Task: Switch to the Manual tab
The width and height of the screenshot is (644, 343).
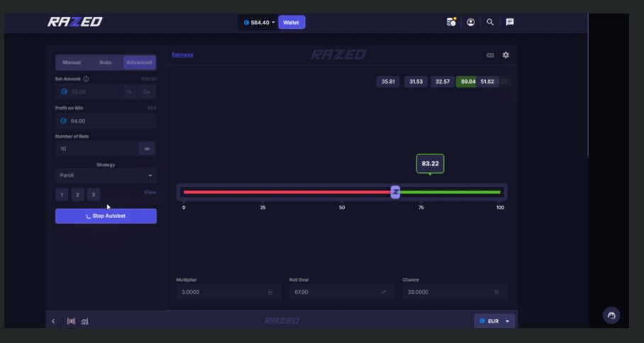Action: (x=72, y=62)
